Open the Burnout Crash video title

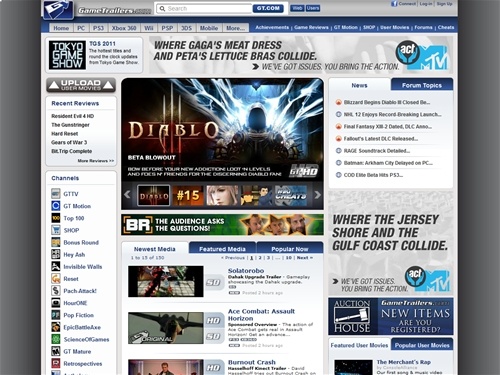pos(252,362)
